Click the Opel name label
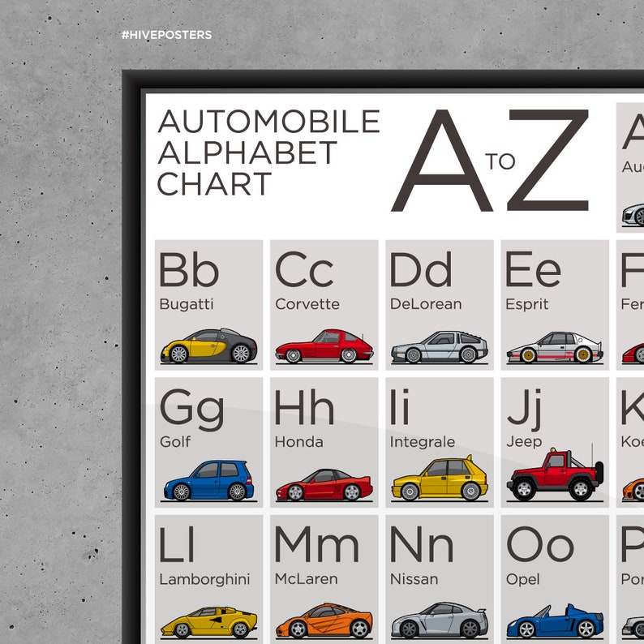The height and width of the screenshot is (644, 644). coord(522,580)
